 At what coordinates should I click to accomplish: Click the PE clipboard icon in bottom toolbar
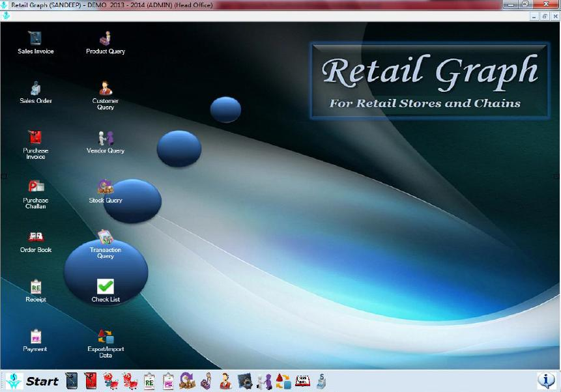click(x=168, y=382)
